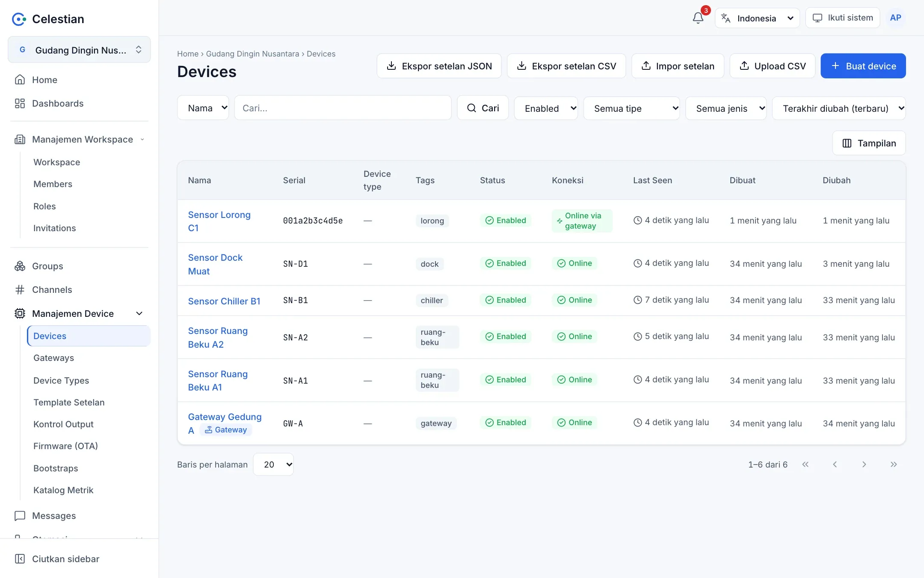This screenshot has width=924, height=578.
Task: Go to Members in the sidebar
Action: pos(53,184)
